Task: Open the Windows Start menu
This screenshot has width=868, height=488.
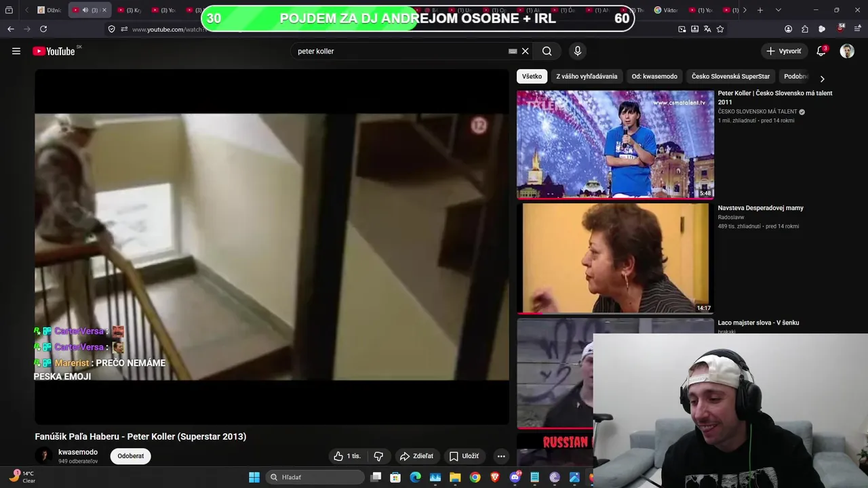Action: (x=254, y=477)
